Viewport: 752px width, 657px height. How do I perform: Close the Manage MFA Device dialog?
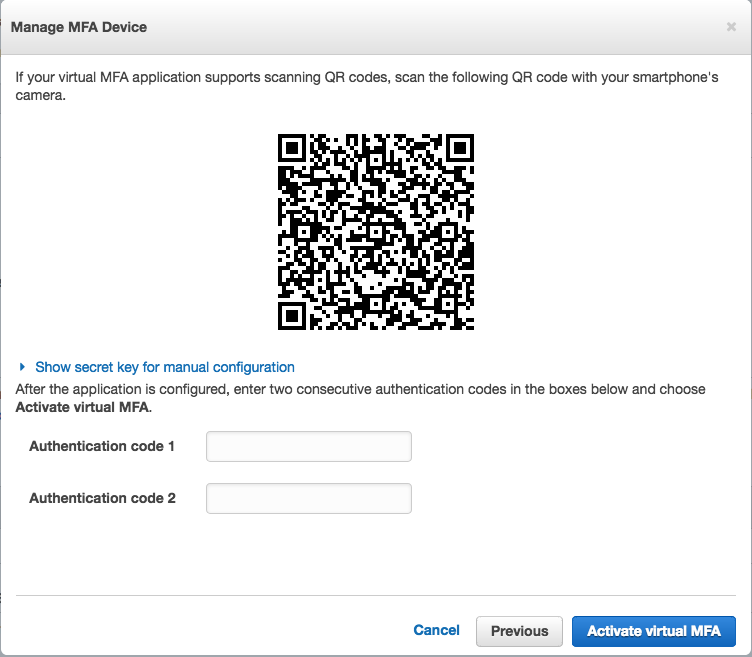pyautogui.click(x=731, y=27)
